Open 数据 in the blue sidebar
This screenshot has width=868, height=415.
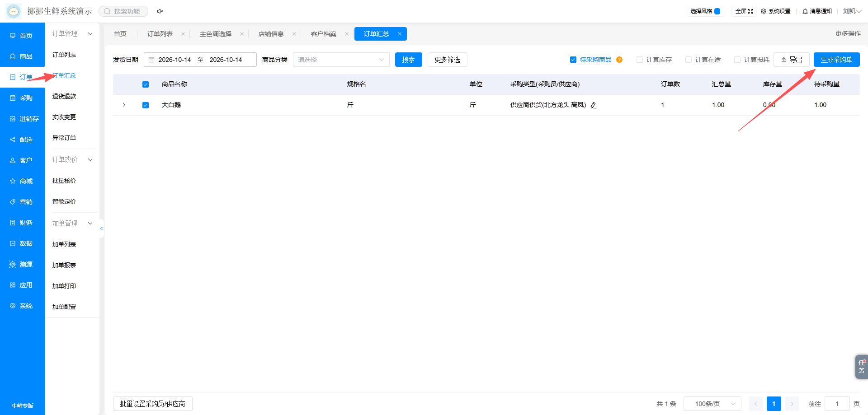23,243
